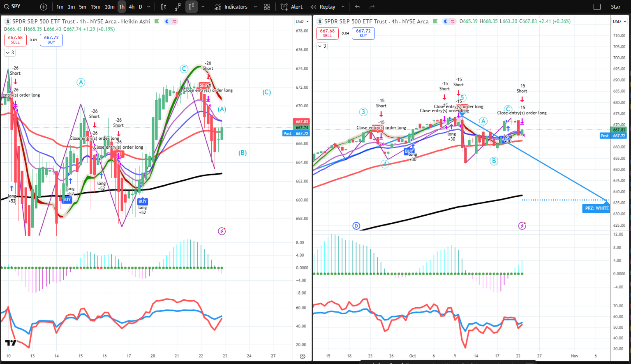Select the 15m timeframe
631x364 pixels.
(95, 7)
